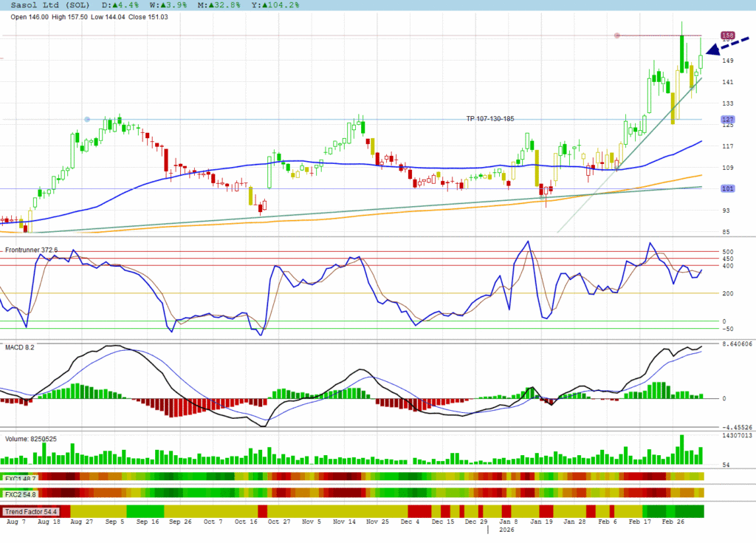This screenshot has width=756, height=543.
Task: Click the yearly change Y:▲104.2% indicator
Action: (273, 5)
